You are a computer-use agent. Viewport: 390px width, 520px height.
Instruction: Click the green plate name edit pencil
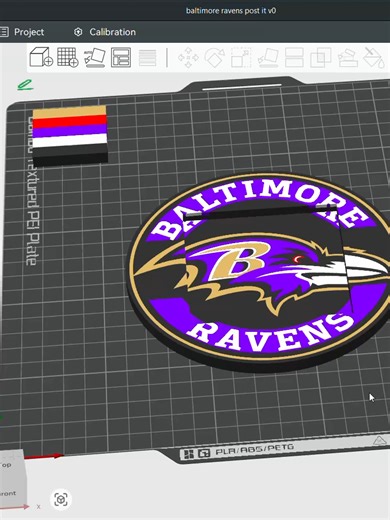click(x=25, y=85)
